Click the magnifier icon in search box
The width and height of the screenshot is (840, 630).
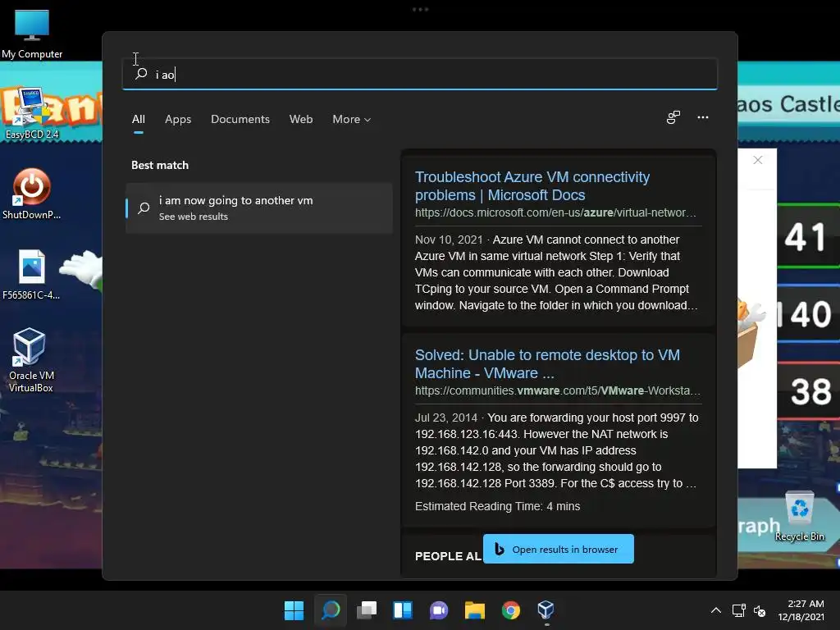click(141, 74)
